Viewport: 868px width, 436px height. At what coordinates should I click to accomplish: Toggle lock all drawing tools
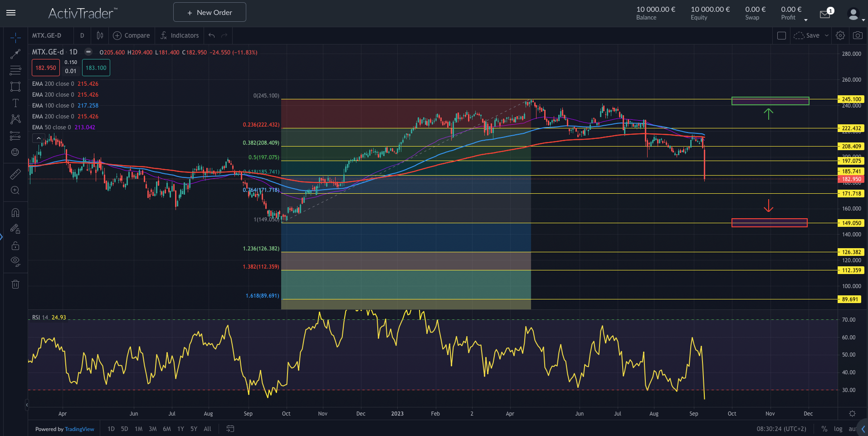pos(15,246)
